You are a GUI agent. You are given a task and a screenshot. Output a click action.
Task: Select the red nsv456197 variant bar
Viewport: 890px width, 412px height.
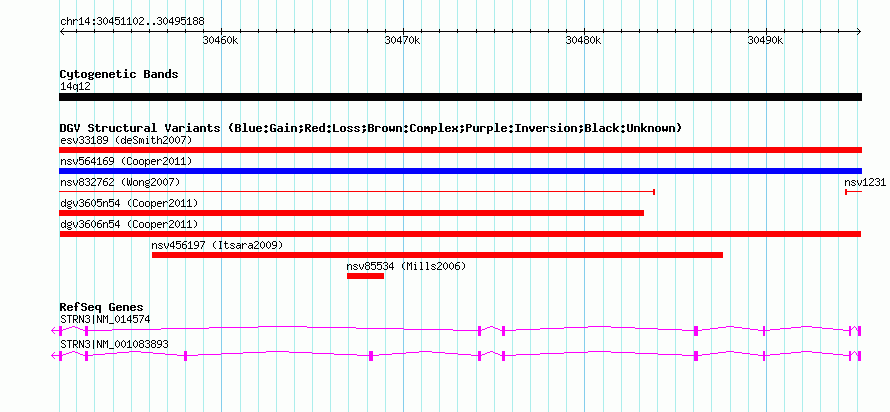click(x=437, y=255)
